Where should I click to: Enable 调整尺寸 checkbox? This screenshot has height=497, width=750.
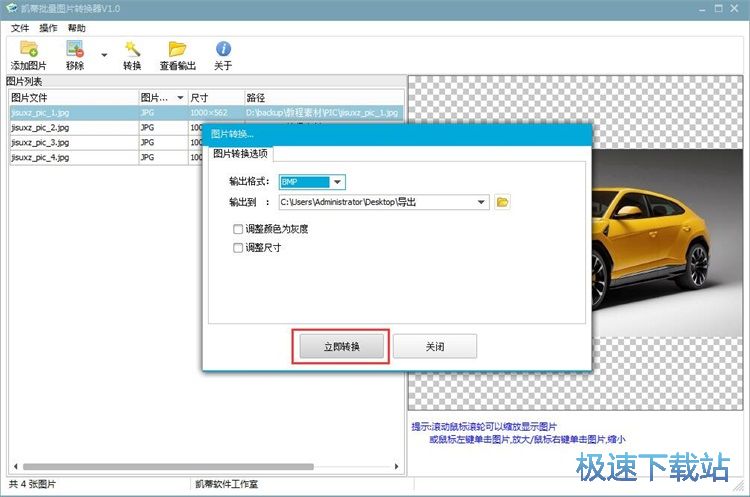point(238,248)
